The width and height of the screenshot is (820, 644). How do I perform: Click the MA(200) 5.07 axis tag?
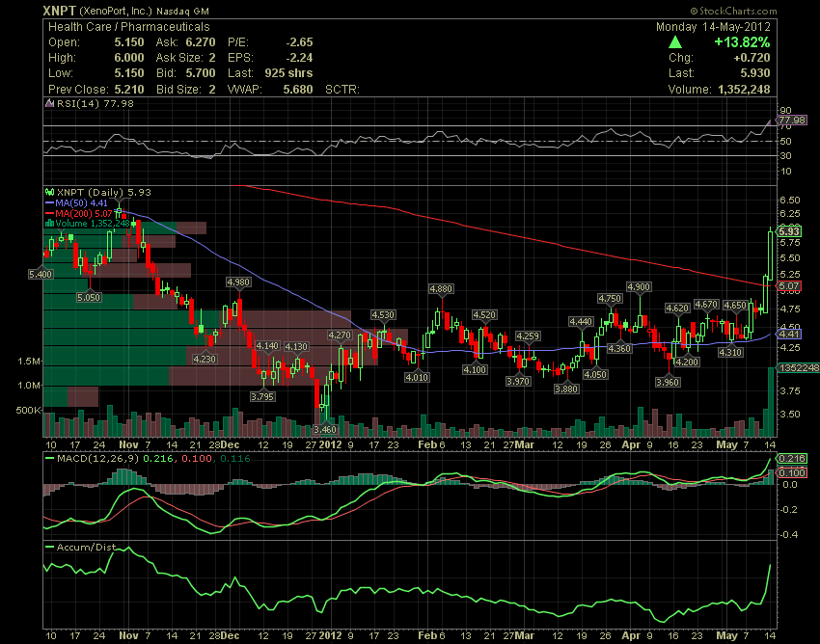point(788,286)
